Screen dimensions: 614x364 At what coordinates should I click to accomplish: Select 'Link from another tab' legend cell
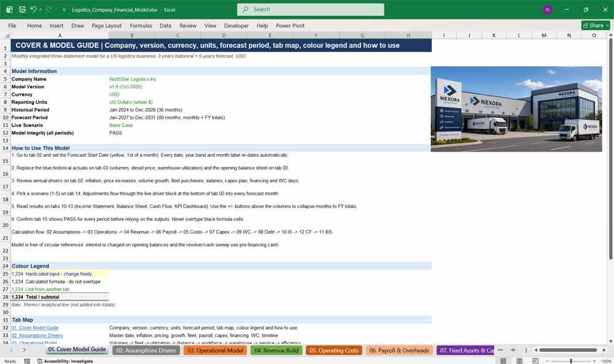pyautogui.click(x=60, y=289)
